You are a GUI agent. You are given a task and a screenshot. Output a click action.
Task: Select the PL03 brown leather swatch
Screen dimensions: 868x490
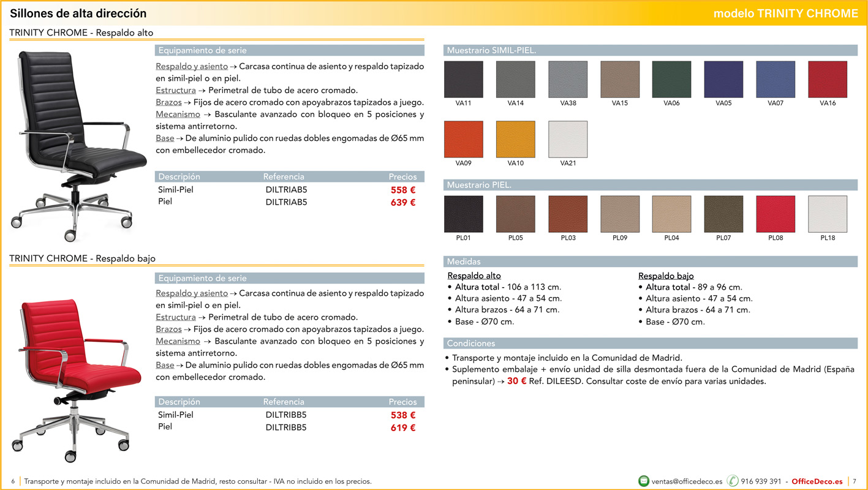click(x=567, y=214)
